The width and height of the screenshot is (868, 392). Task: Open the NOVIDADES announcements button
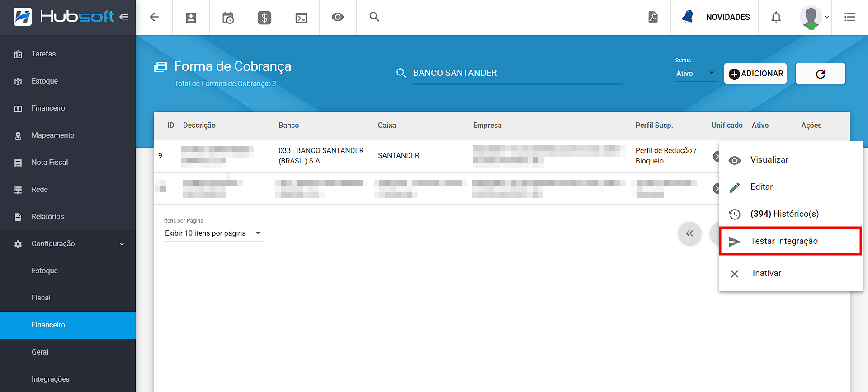click(x=715, y=17)
